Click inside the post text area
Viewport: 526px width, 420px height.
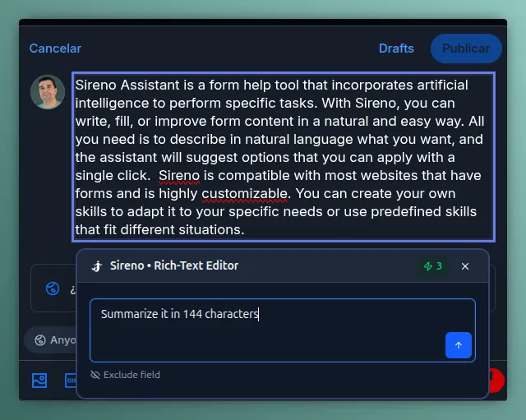[x=284, y=156]
